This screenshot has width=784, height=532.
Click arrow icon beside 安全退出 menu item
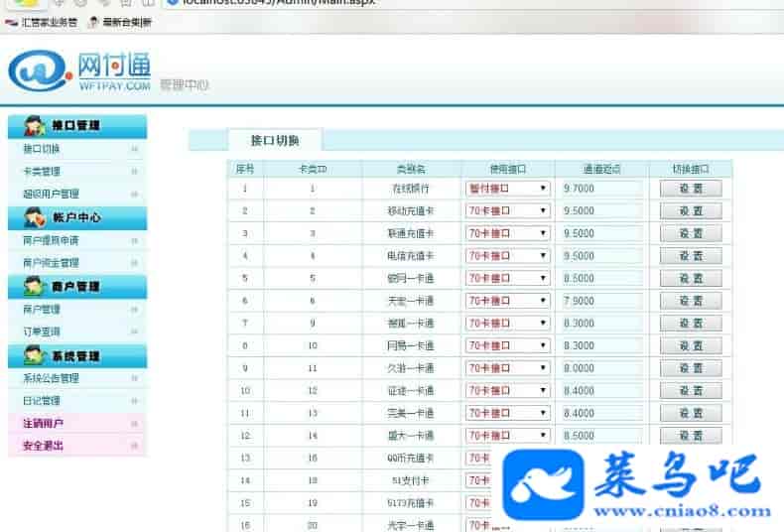pos(134,446)
